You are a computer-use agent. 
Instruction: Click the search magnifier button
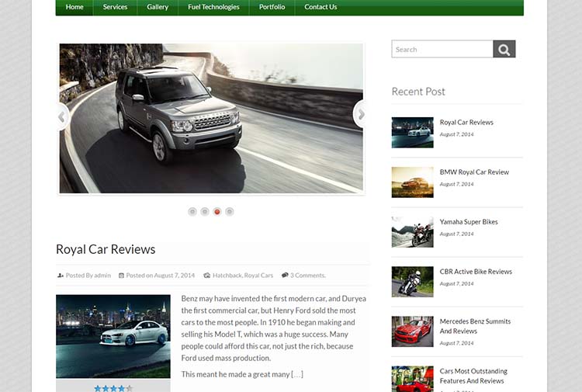click(x=504, y=49)
